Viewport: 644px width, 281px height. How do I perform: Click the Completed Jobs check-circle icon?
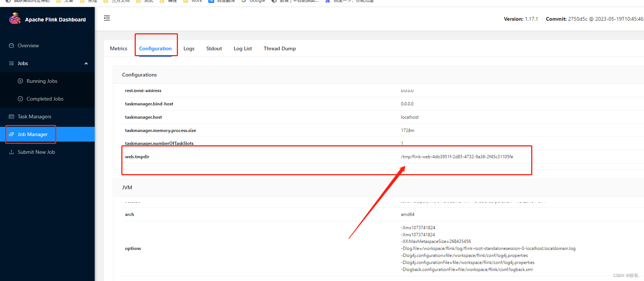tap(20, 99)
